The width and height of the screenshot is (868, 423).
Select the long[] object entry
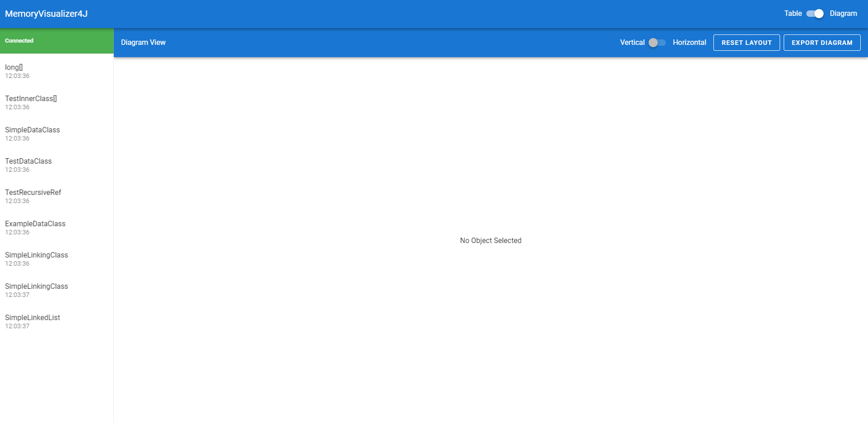(x=57, y=71)
